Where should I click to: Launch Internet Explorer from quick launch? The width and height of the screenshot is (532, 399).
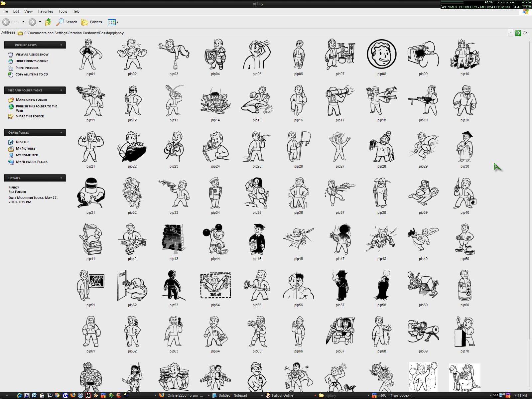tap(19, 395)
